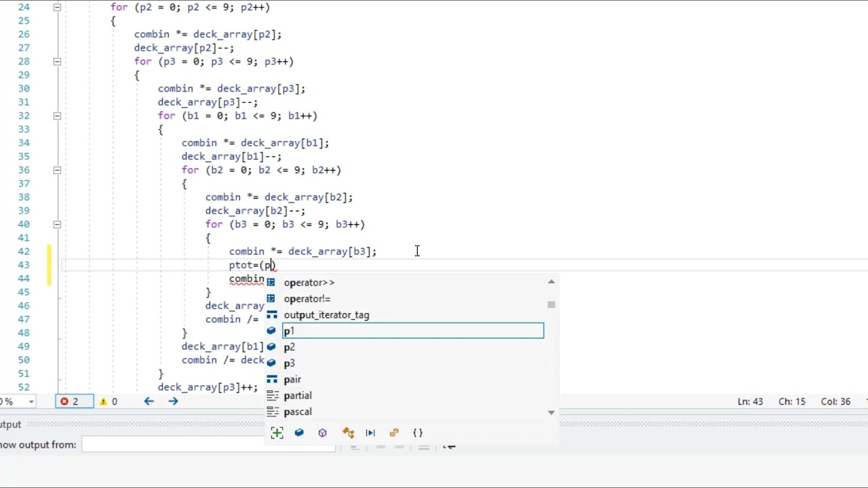868x488 pixels.
Task: Click deck_array[p2]--; on line 27
Action: pos(184,48)
